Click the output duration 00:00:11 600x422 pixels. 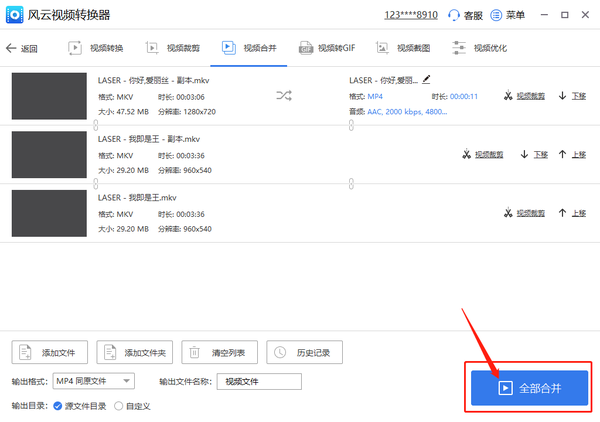click(x=464, y=96)
